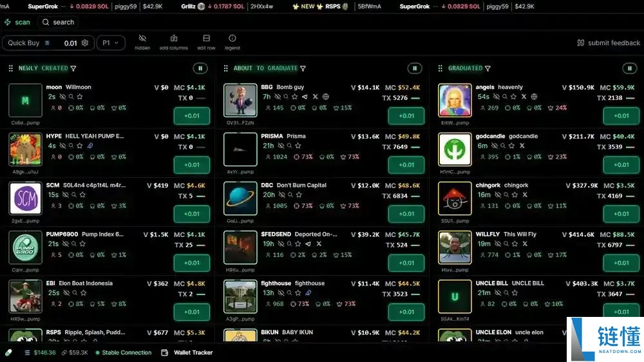Open the search tab

coord(59,22)
